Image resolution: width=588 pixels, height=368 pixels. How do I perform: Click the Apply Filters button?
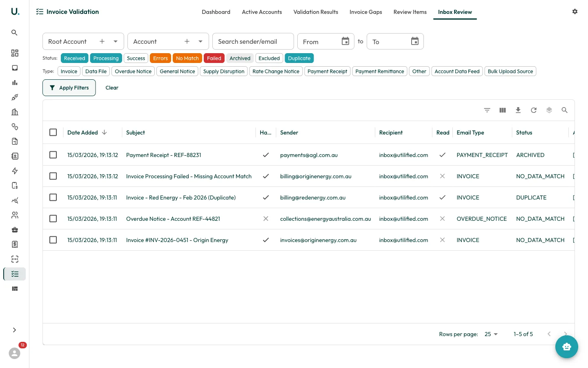tap(69, 88)
